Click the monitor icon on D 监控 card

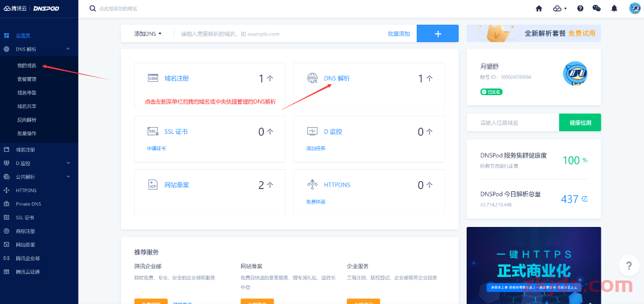click(313, 132)
